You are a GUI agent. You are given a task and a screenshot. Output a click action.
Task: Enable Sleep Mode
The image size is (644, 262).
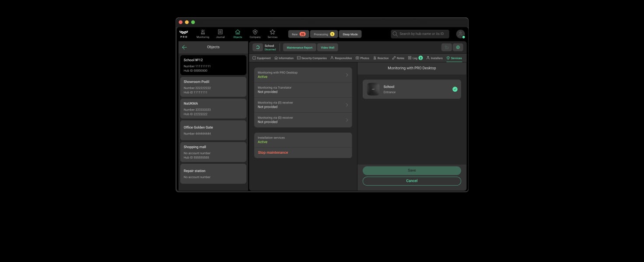click(x=350, y=34)
